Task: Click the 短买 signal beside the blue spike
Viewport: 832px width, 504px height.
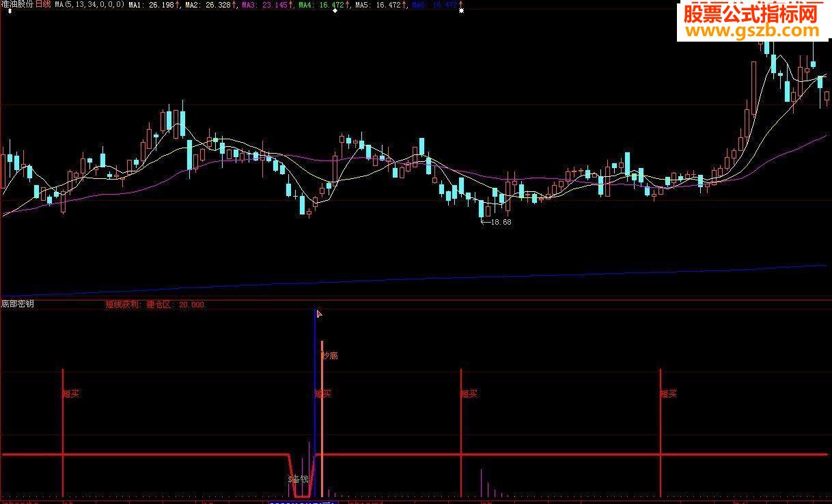Action: pos(322,393)
